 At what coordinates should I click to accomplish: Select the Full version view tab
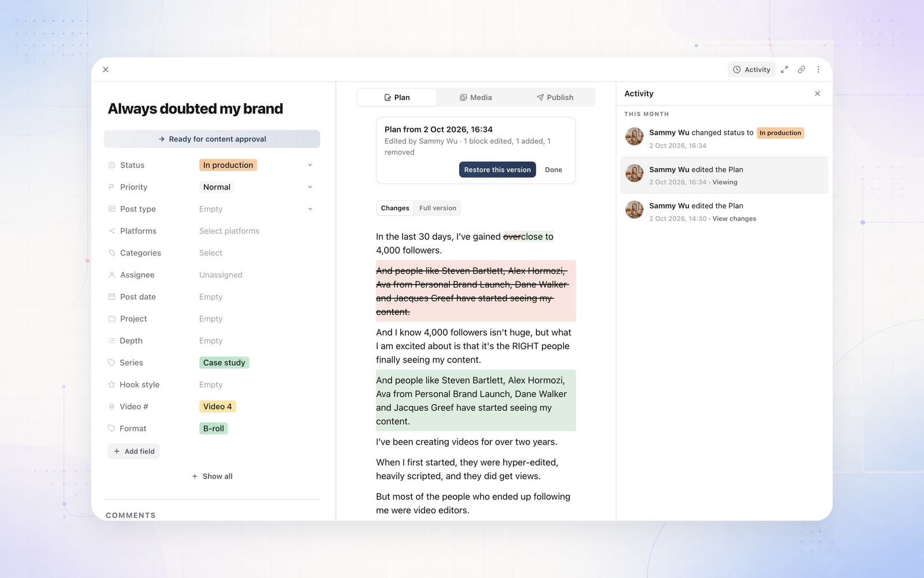click(438, 208)
